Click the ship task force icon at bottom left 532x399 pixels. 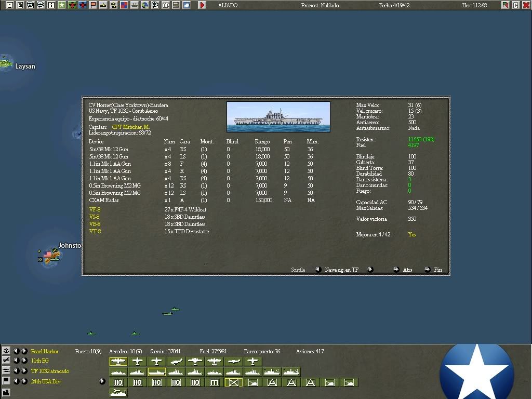(6, 370)
